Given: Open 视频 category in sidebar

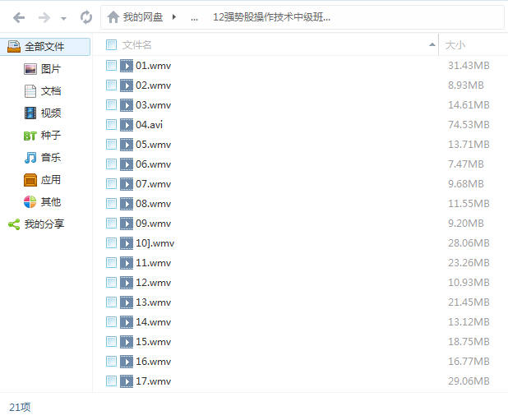Looking at the screenshot, I should click(50, 113).
